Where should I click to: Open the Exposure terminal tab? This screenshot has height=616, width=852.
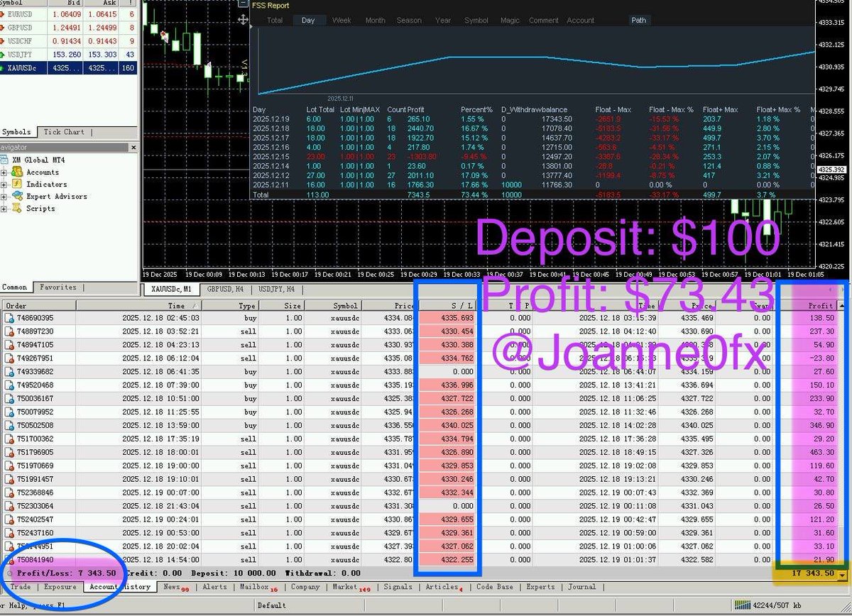pyautogui.click(x=60, y=587)
